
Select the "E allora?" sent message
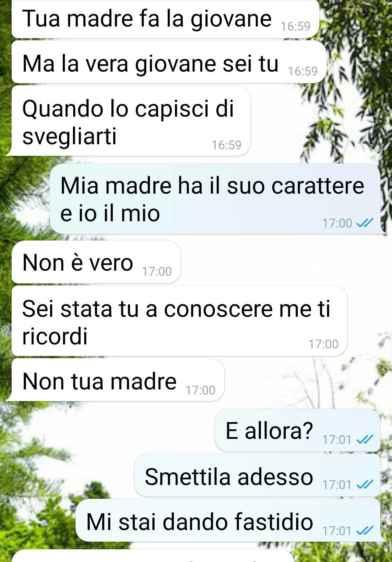298,430
